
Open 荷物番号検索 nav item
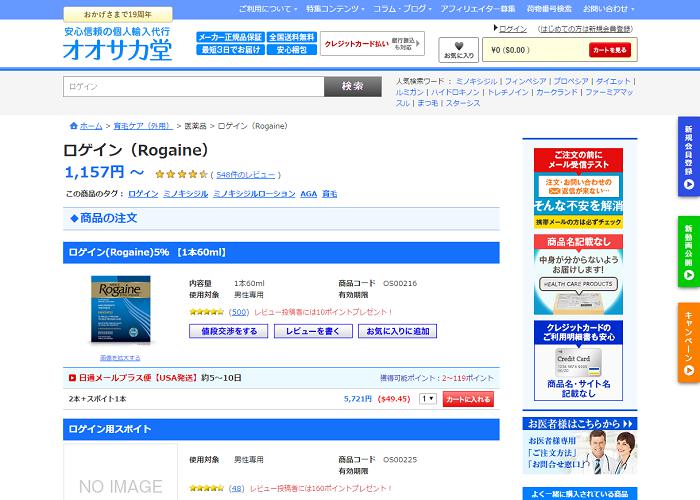click(x=549, y=8)
